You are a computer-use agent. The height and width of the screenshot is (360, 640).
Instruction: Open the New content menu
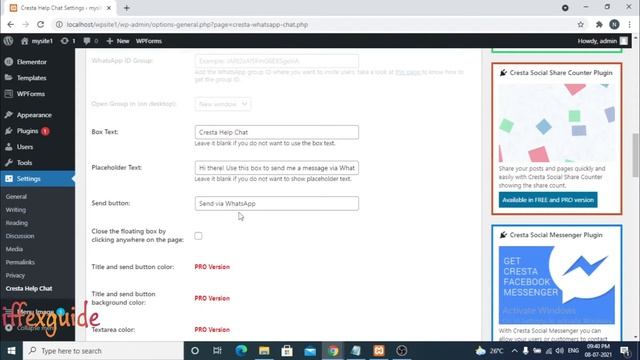[118, 41]
